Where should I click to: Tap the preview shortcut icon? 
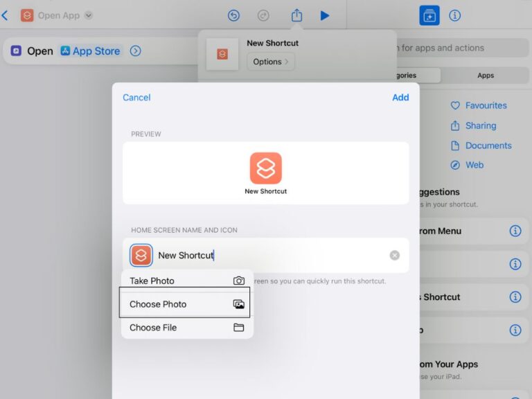[266, 168]
